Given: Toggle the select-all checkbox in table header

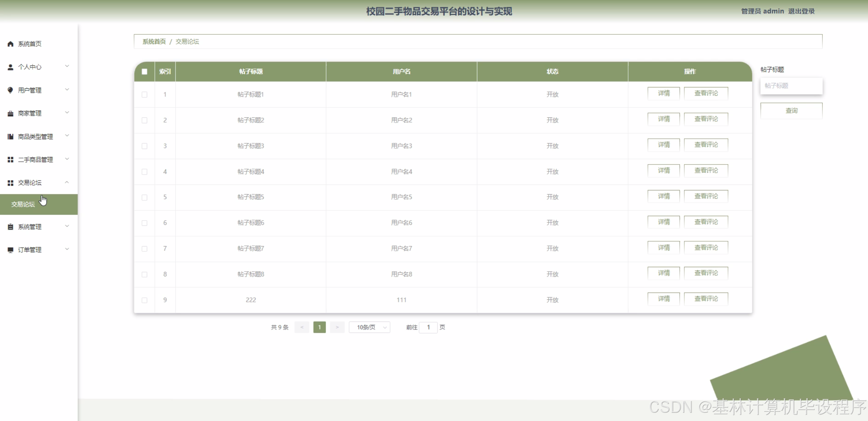Looking at the screenshot, I should (144, 72).
